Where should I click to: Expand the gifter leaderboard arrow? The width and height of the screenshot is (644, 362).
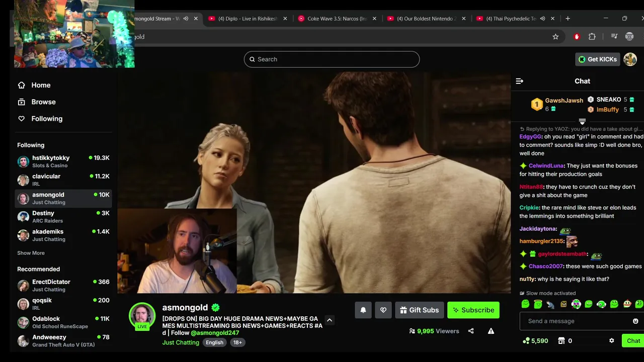(x=582, y=122)
